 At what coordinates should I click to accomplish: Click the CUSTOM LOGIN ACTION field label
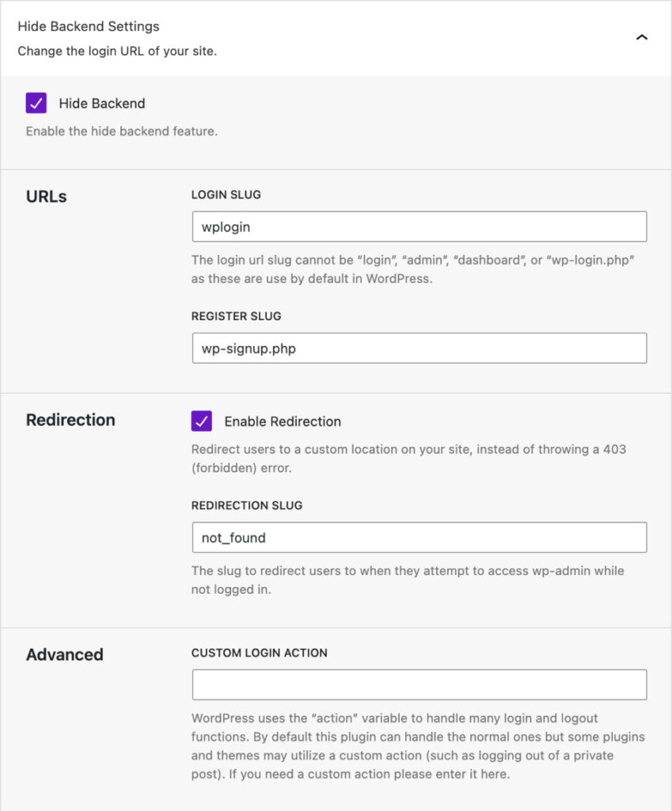[260, 653]
